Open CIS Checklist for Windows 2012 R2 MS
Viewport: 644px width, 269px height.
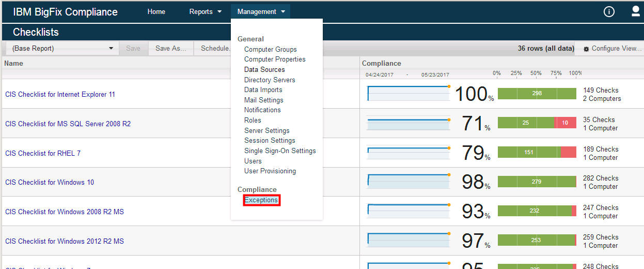pos(65,241)
